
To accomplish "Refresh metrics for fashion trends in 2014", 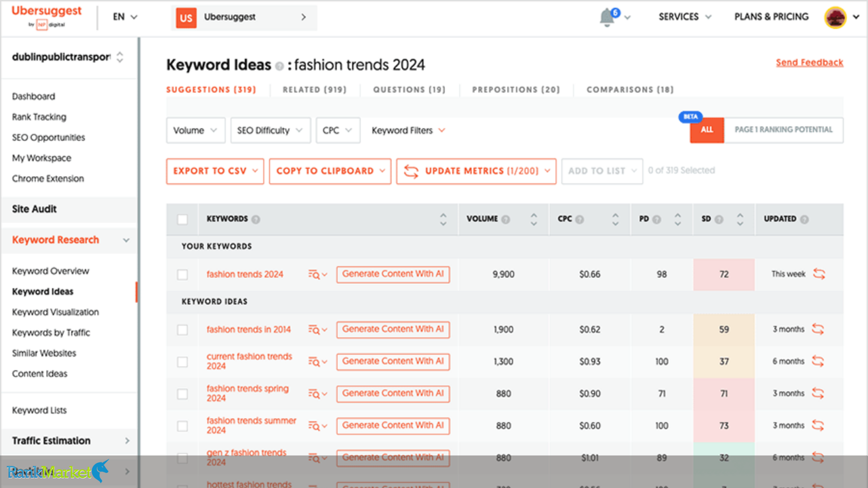I will [x=818, y=329].
